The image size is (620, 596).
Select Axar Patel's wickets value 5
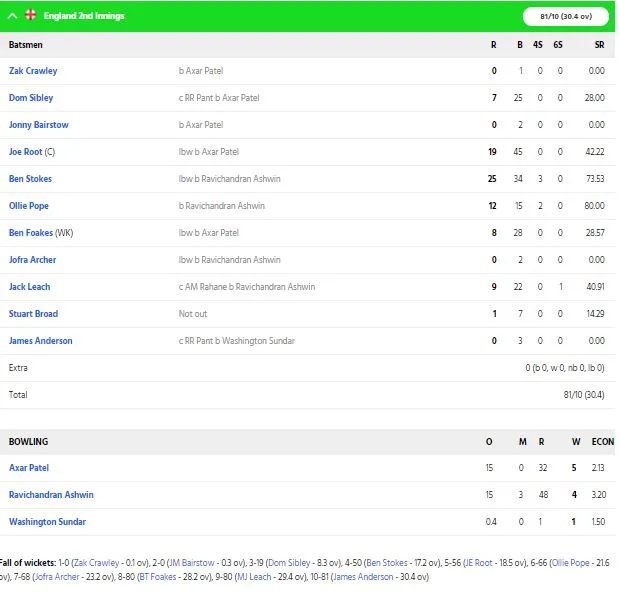click(x=574, y=467)
